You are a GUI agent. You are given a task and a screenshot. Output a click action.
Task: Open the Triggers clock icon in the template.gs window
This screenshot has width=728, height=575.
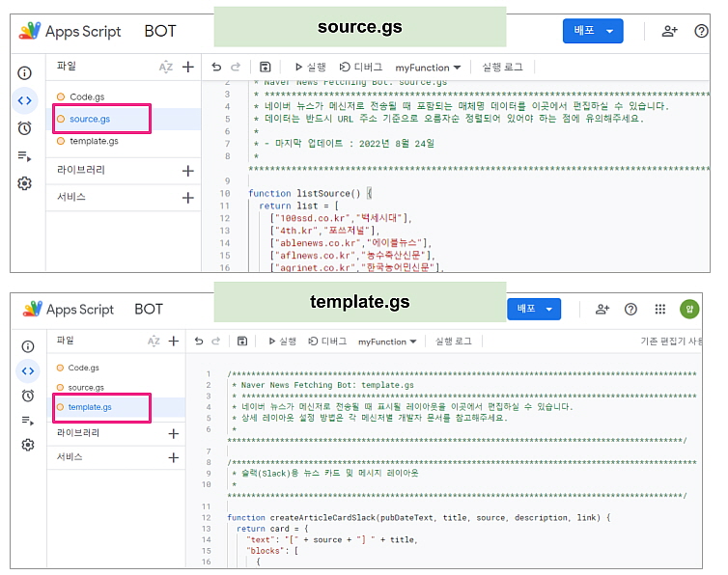click(27, 395)
